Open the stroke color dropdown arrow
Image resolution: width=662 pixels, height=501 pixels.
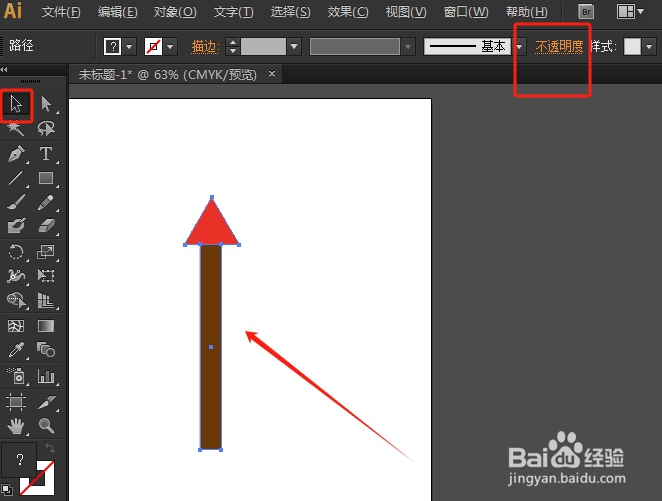[170, 46]
